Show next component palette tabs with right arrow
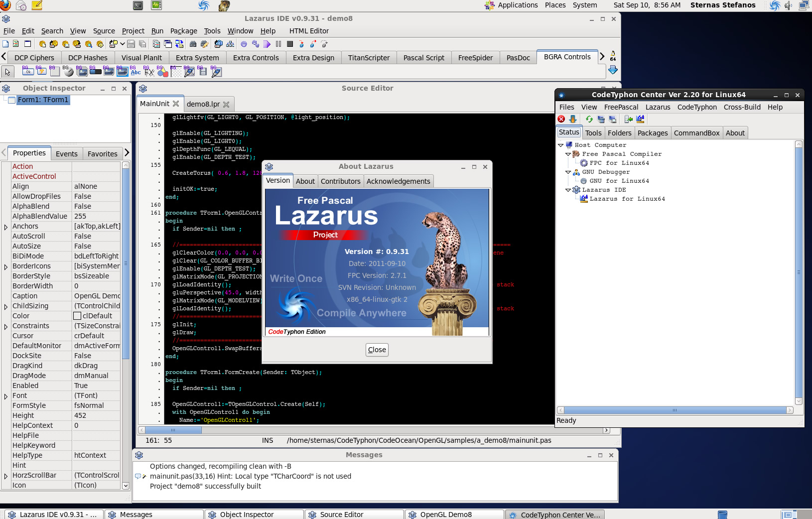Viewport: 812px width, 519px height. click(x=602, y=56)
